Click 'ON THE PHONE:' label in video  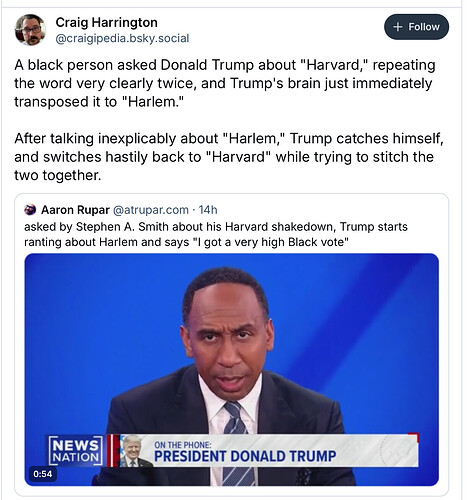pos(183,445)
